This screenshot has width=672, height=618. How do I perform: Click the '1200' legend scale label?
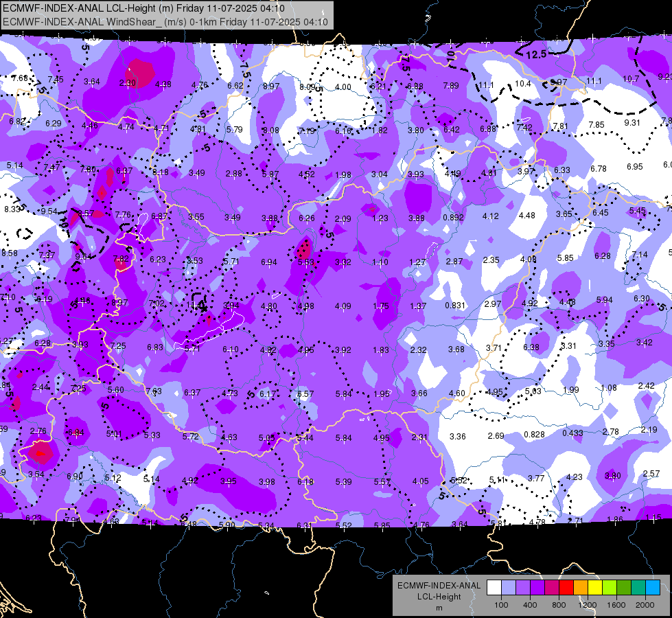click(587, 605)
